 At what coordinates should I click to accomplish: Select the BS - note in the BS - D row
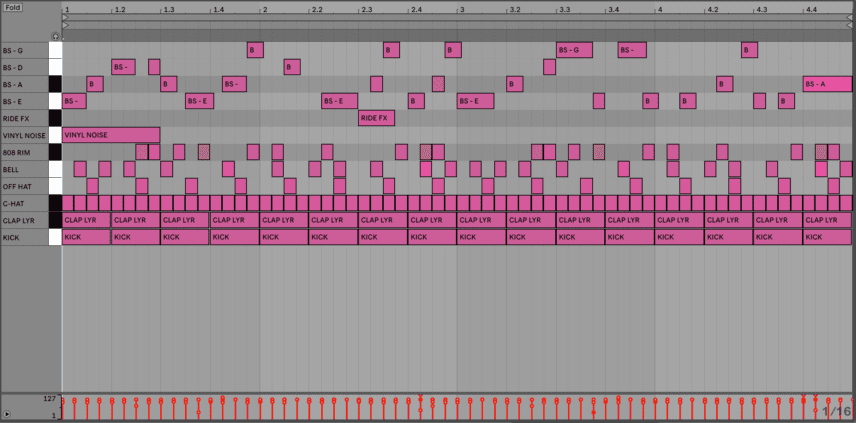(x=123, y=67)
